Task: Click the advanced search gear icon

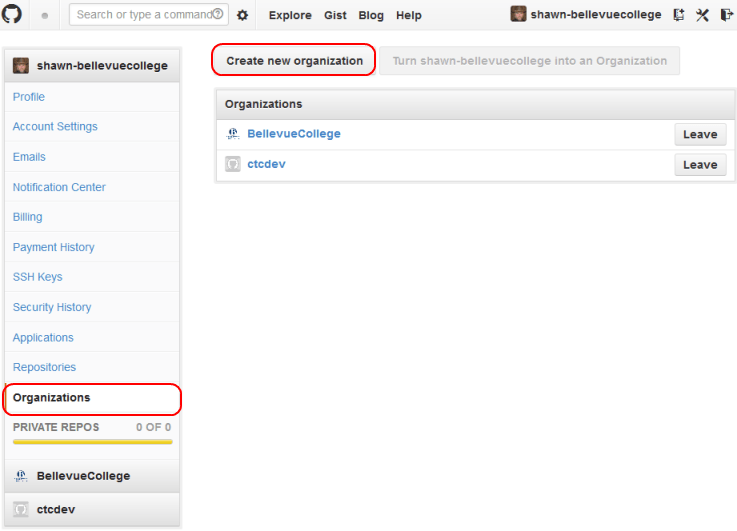Action: pyautogui.click(x=242, y=15)
